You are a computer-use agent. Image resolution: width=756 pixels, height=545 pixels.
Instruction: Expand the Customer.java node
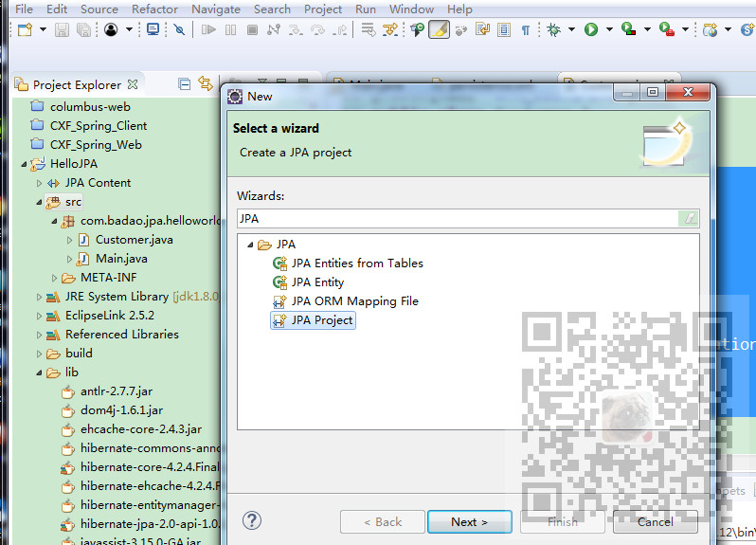[69, 240]
